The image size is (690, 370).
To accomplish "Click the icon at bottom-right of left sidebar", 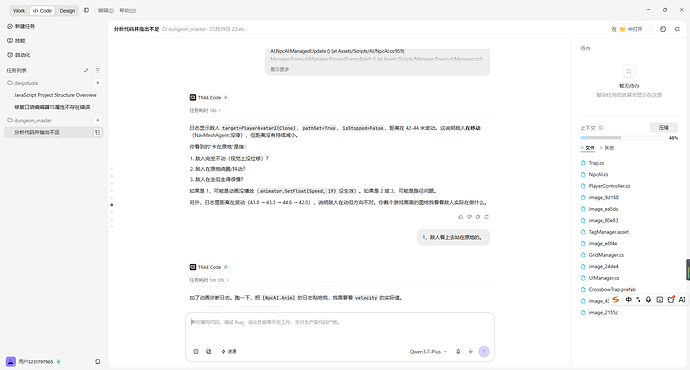I will click(98, 362).
